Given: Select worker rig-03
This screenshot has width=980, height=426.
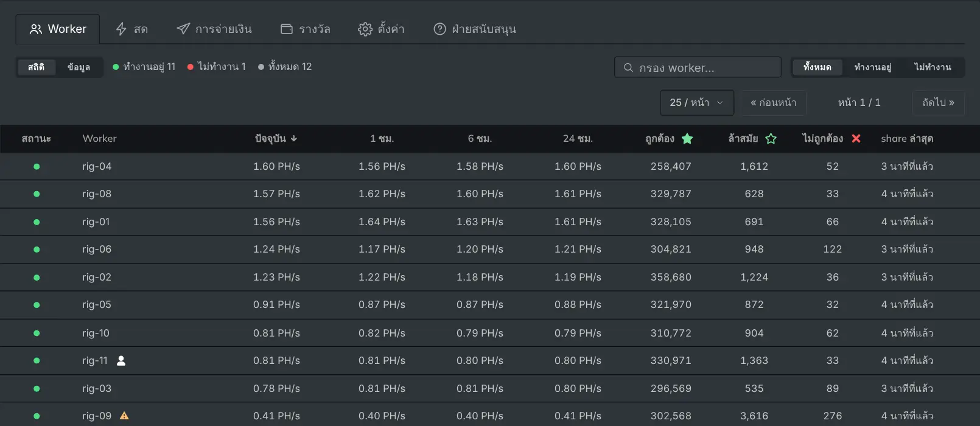Looking at the screenshot, I should tap(97, 389).
